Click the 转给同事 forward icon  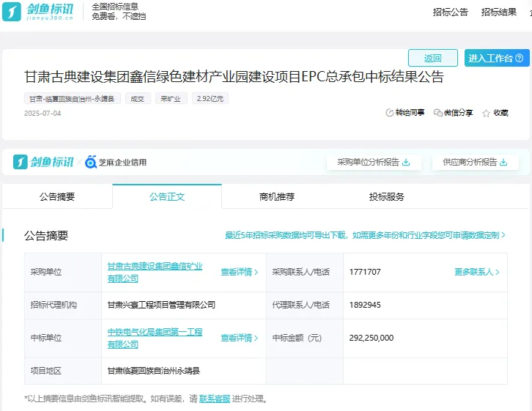click(390, 113)
